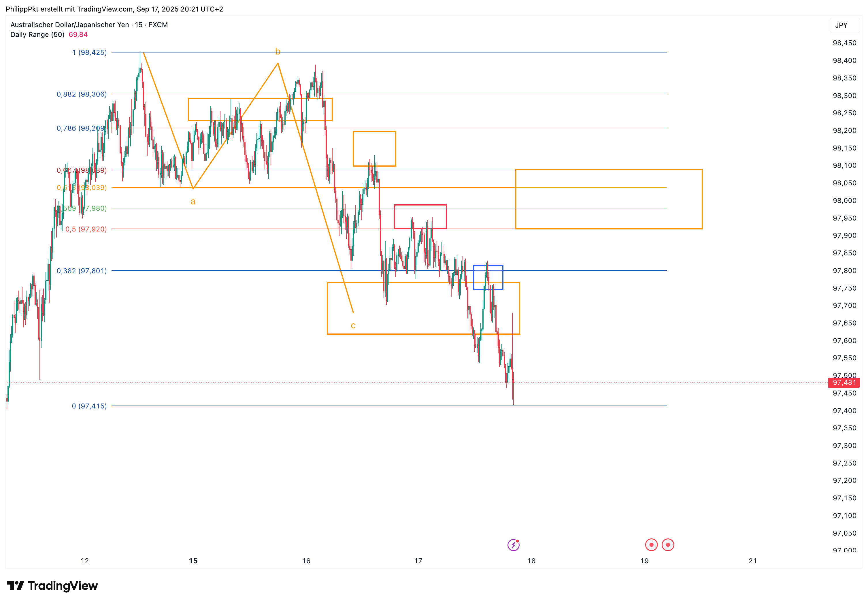Click price scale value 98,450
Viewport: 868px width, 603px height.
point(845,43)
